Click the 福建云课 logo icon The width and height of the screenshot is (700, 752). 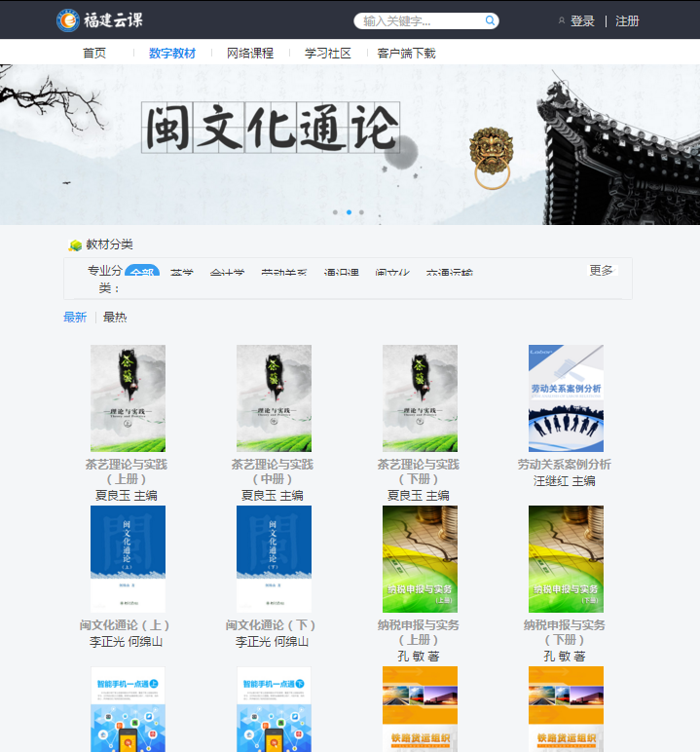tap(68, 19)
